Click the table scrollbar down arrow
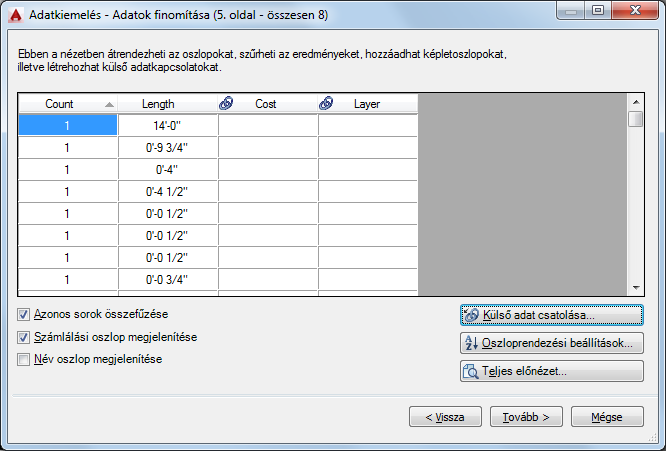 pyautogui.click(x=636, y=288)
